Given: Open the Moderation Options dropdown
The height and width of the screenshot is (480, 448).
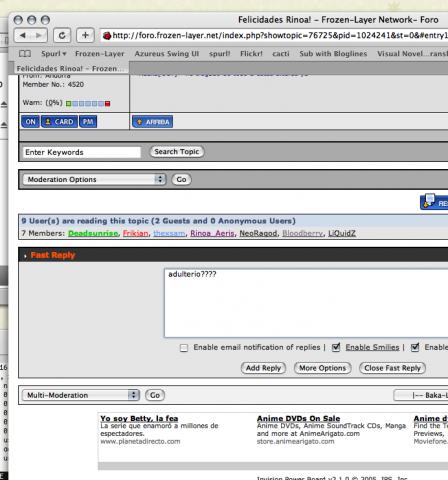Looking at the screenshot, I should pyautogui.click(x=94, y=179).
